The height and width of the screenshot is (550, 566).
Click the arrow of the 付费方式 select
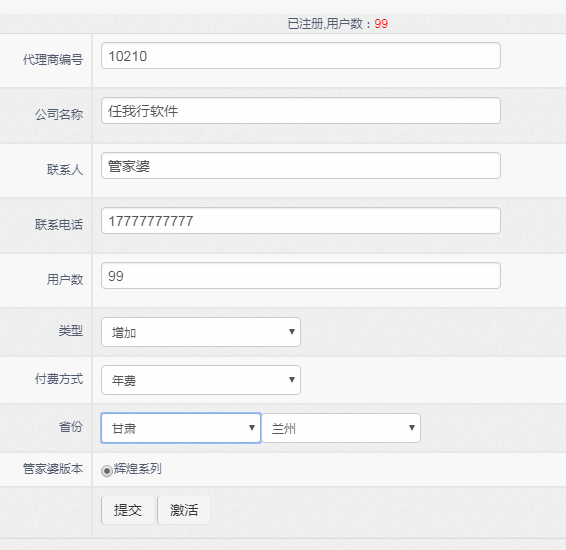(x=292, y=380)
